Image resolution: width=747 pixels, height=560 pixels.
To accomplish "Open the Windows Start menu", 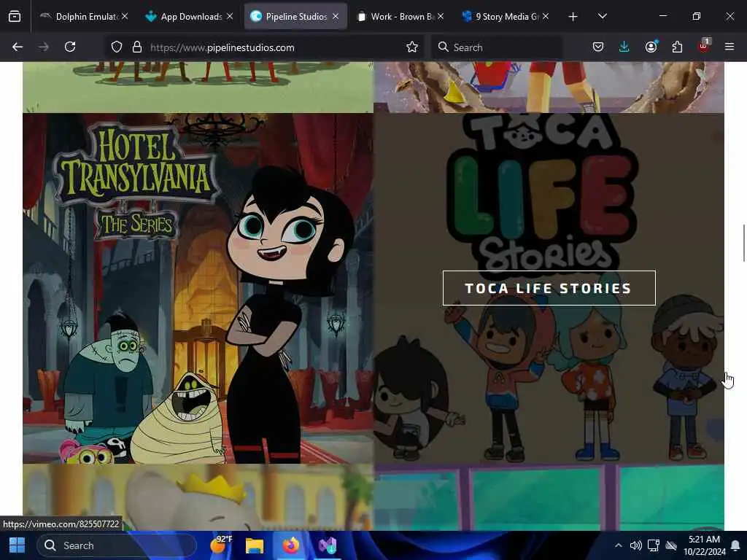I will tap(18, 545).
